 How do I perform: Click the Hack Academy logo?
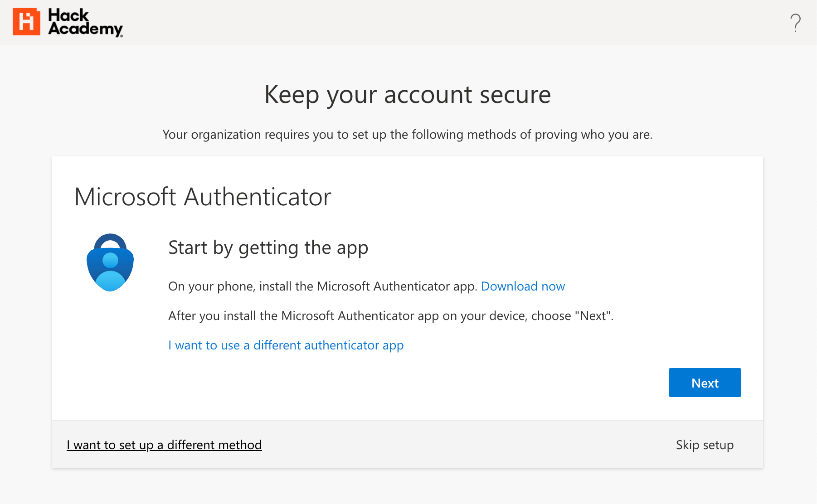pyautogui.click(x=68, y=22)
